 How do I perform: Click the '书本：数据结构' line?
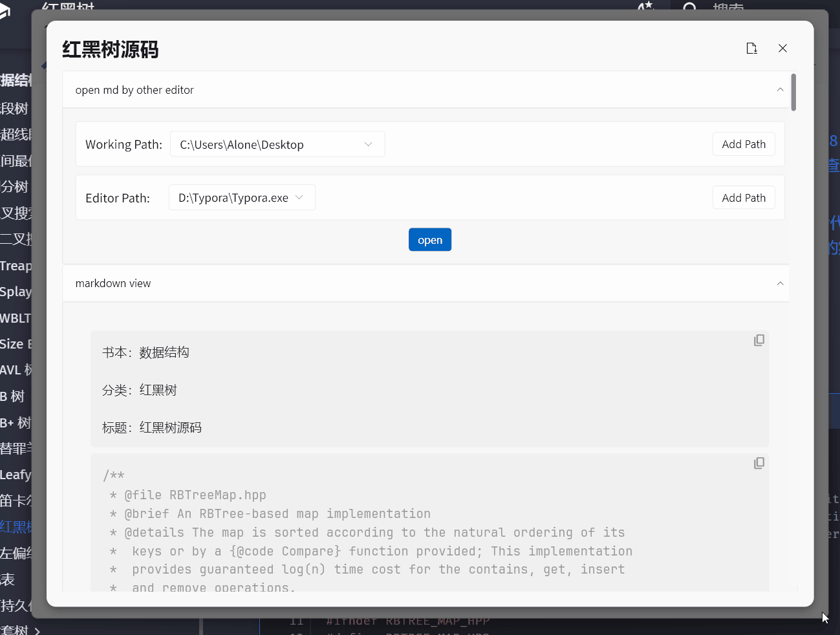145,352
